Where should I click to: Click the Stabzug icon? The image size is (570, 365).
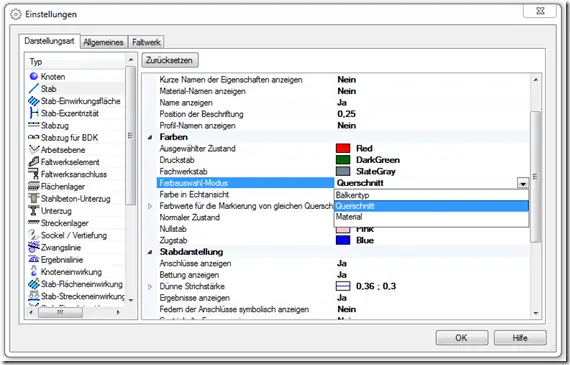point(34,125)
